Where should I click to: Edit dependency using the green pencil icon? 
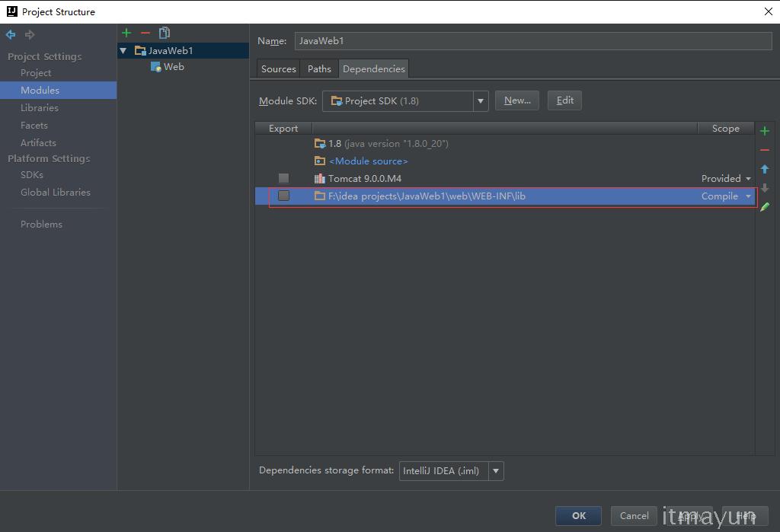pos(765,207)
